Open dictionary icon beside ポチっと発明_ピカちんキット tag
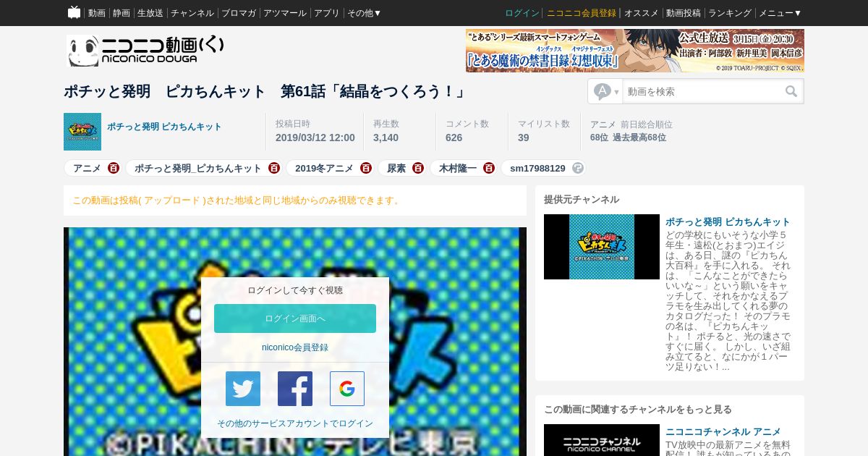The image size is (868, 456). 273,168
